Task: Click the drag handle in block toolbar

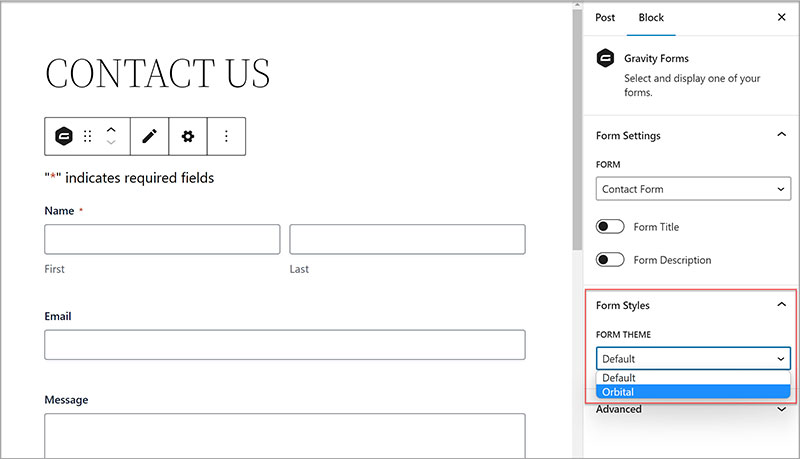Action: pos(88,137)
